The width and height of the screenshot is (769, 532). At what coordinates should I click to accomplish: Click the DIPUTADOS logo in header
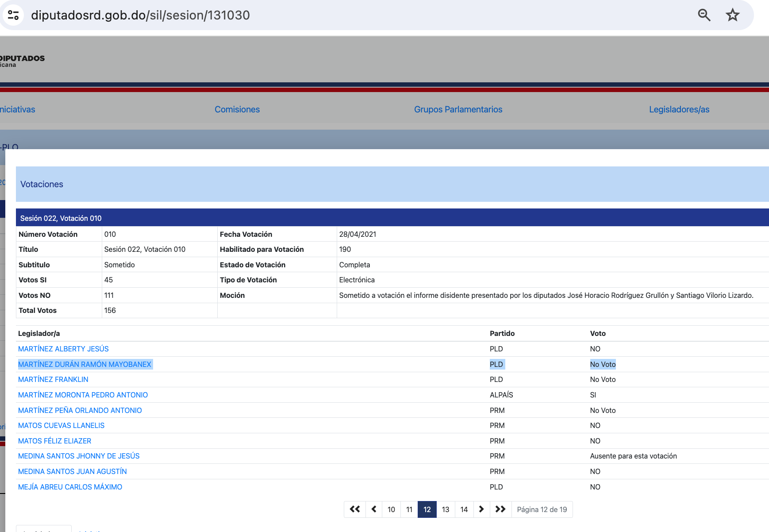(x=22, y=61)
